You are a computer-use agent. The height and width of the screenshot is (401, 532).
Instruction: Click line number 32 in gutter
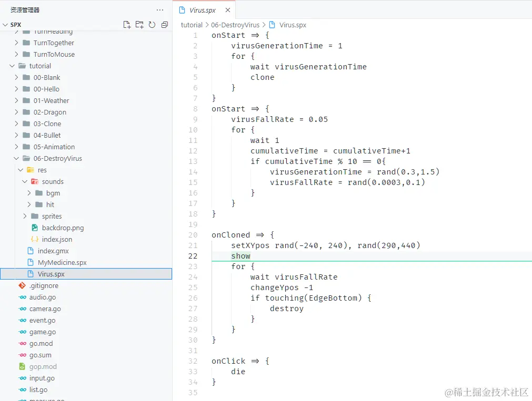[x=193, y=361]
